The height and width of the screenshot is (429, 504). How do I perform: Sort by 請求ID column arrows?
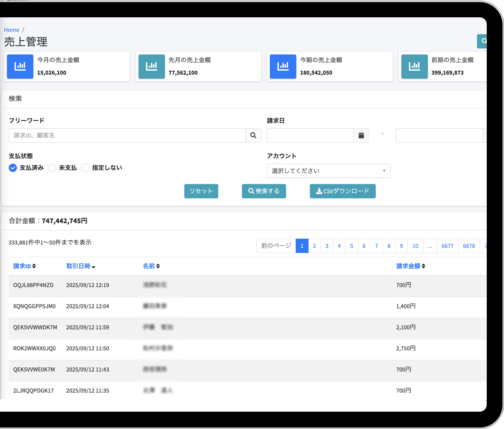tap(34, 266)
